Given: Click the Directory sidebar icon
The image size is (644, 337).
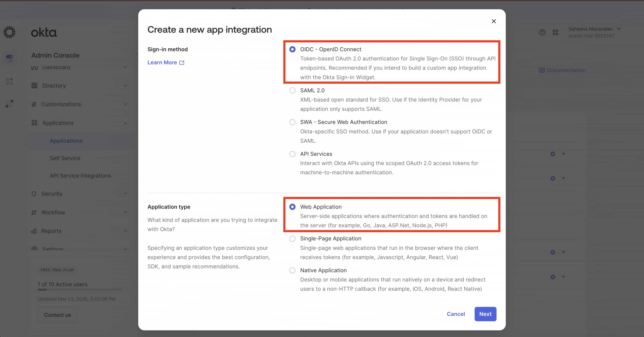Looking at the screenshot, I should (x=34, y=86).
